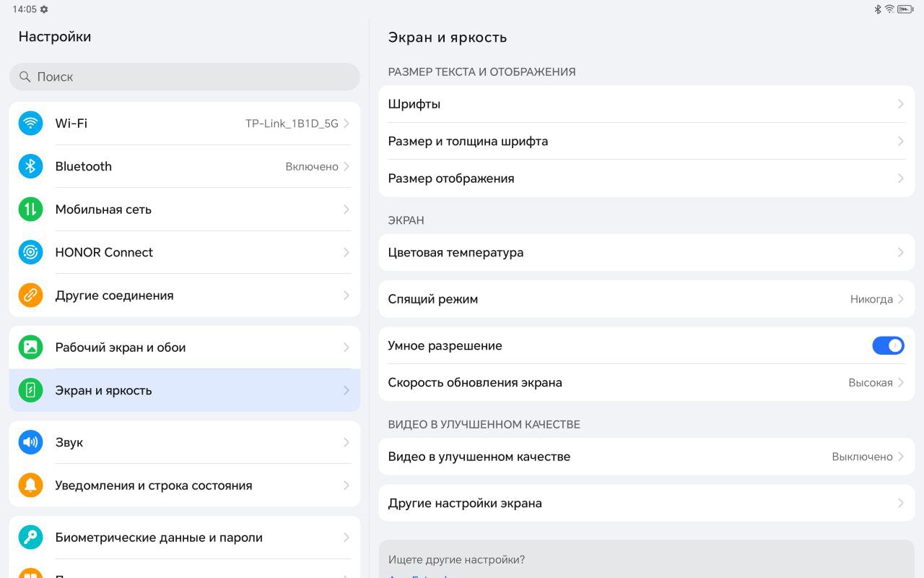924x578 pixels.
Task: Open Мобильная сеть chevron arrow
Action: [346, 210]
